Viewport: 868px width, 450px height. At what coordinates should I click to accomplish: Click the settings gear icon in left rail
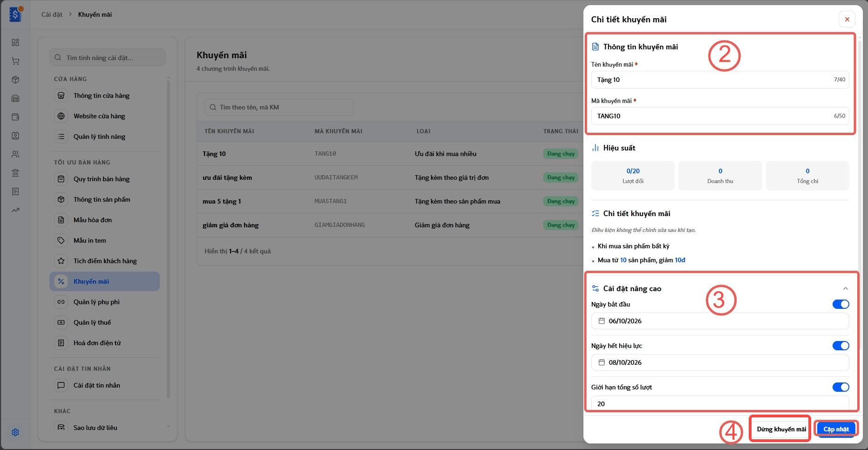[15, 432]
